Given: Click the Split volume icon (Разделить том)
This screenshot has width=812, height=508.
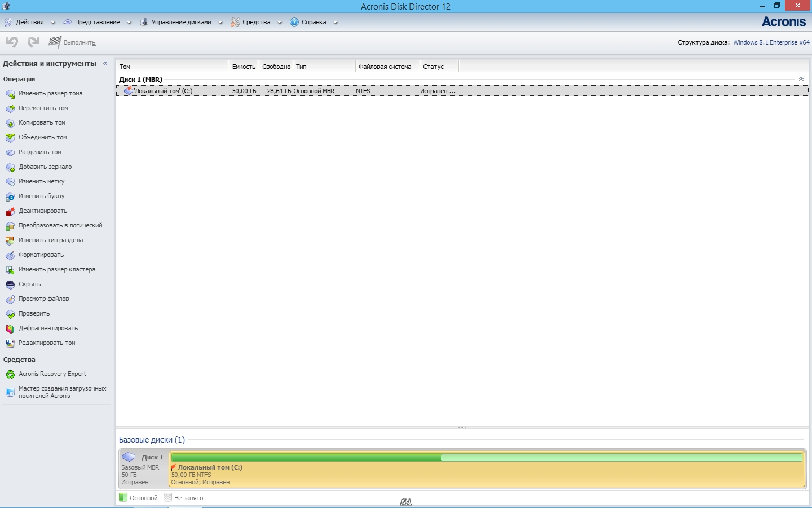Looking at the screenshot, I should pos(10,152).
